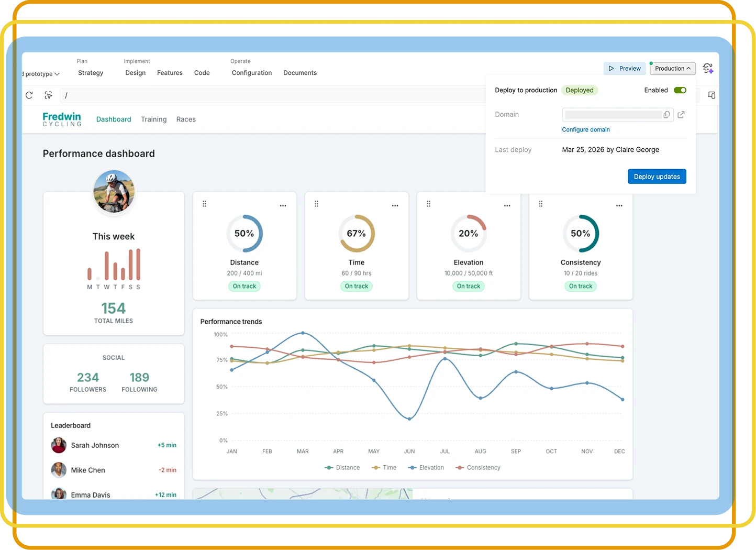Open the Design tab
The image size is (756, 550).
(136, 73)
